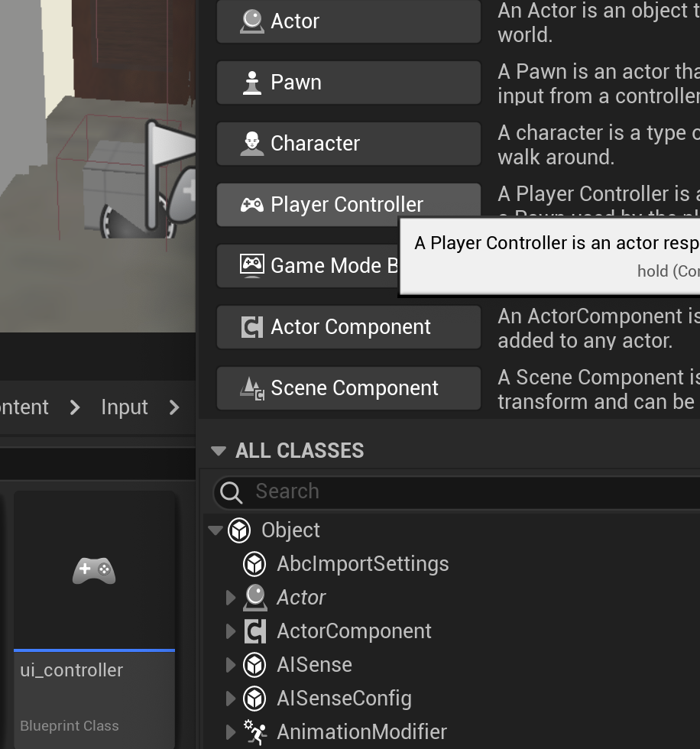
Task: Select Object in the class tree
Action: (x=290, y=530)
